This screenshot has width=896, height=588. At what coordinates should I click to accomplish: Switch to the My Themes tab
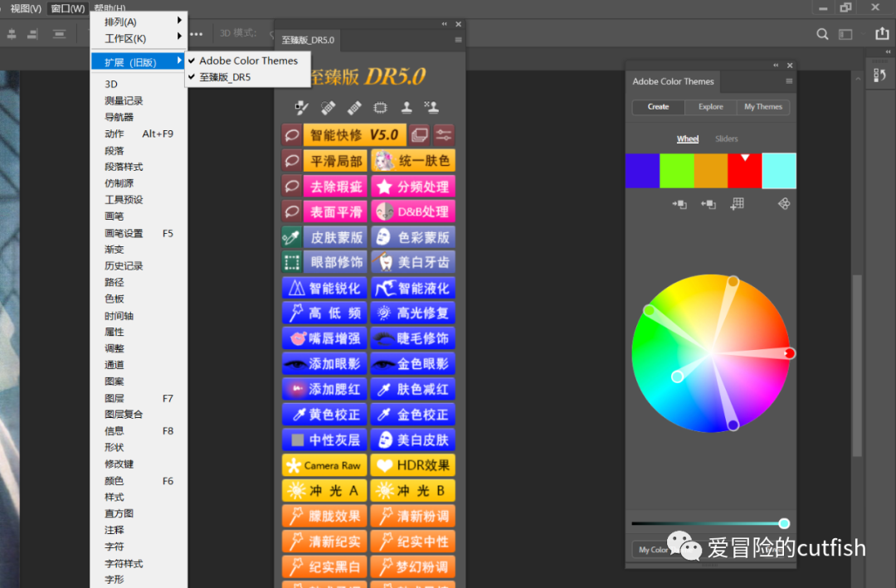pos(763,107)
